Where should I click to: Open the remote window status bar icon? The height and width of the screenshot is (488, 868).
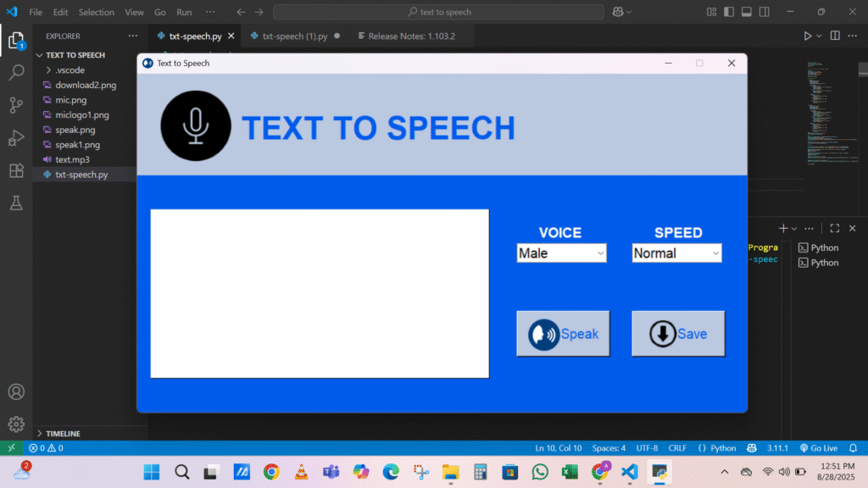click(11, 448)
